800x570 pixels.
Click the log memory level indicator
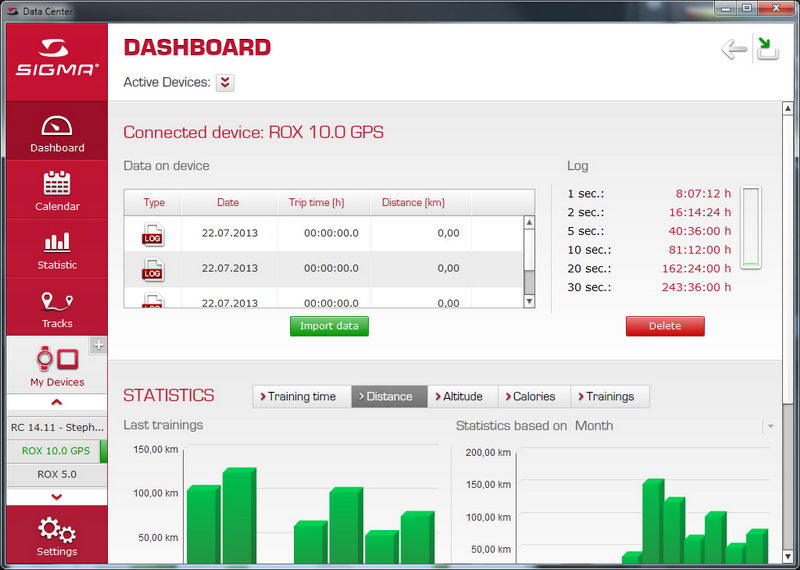[x=751, y=228]
